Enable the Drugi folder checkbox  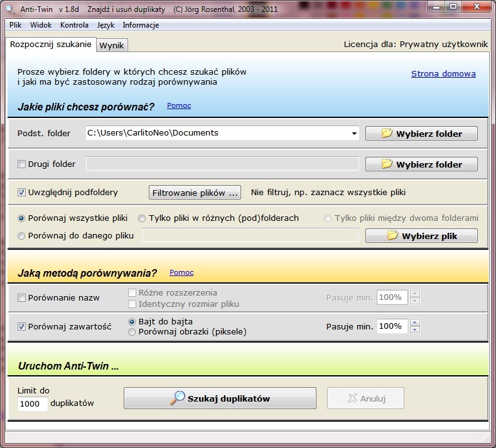tap(21, 164)
